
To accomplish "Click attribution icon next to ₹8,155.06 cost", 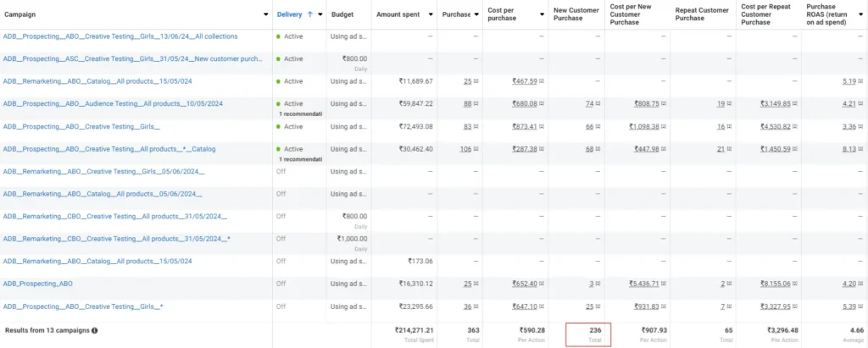I will 794,284.
